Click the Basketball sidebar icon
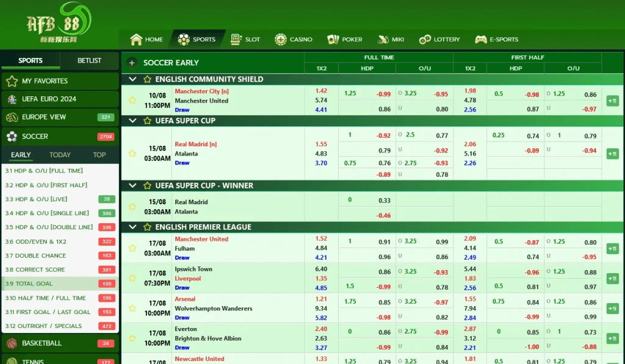This screenshot has width=625, height=364. 12,343
